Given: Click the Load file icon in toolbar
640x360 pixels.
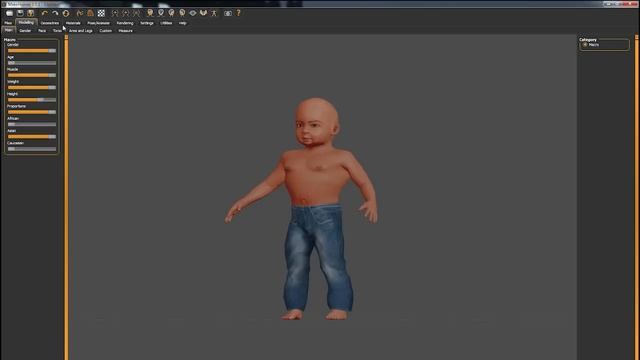Looking at the screenshot, I should click(x=9, y=13).
